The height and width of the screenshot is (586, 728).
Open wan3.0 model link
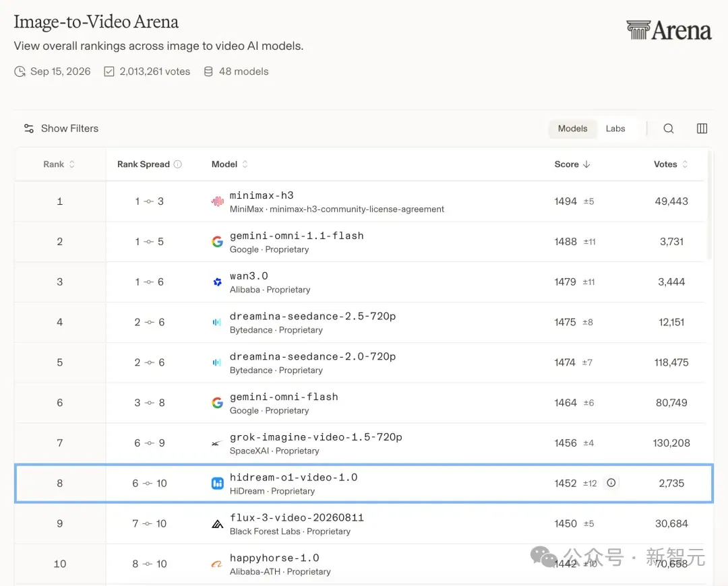(x=249, y=276)
